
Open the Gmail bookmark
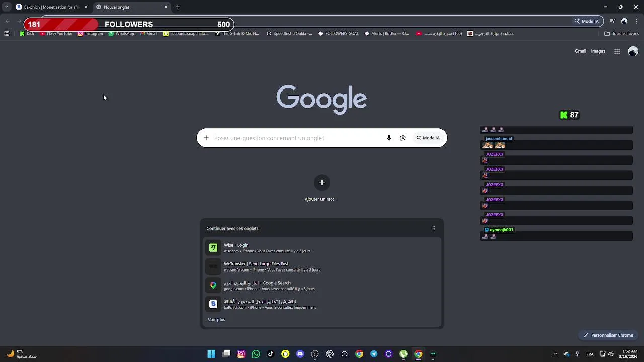coord(148,34)
